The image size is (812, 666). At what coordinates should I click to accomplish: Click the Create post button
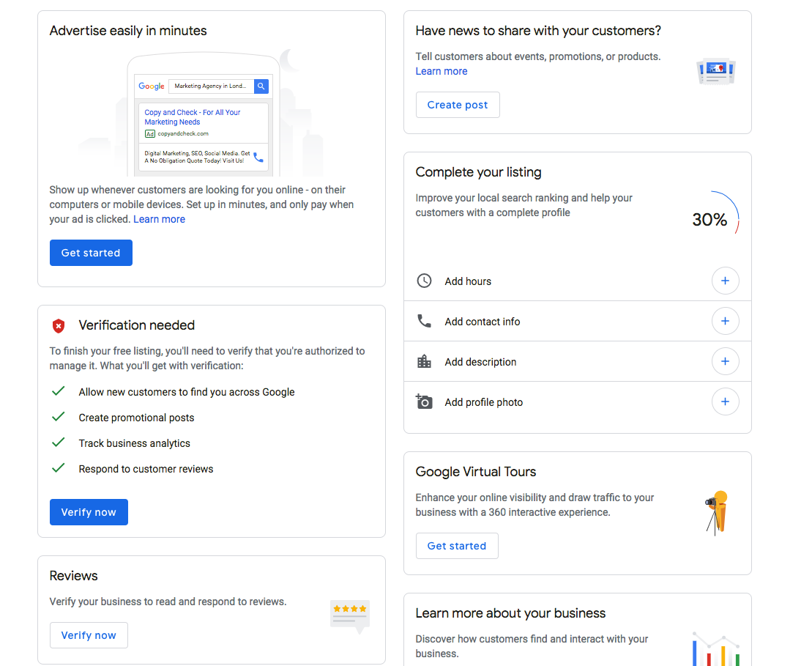[x=458, y=105]
